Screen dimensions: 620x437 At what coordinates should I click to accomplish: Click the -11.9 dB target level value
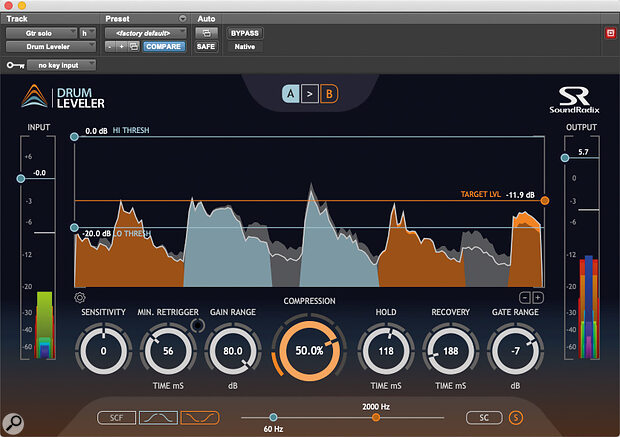[520, 195]
